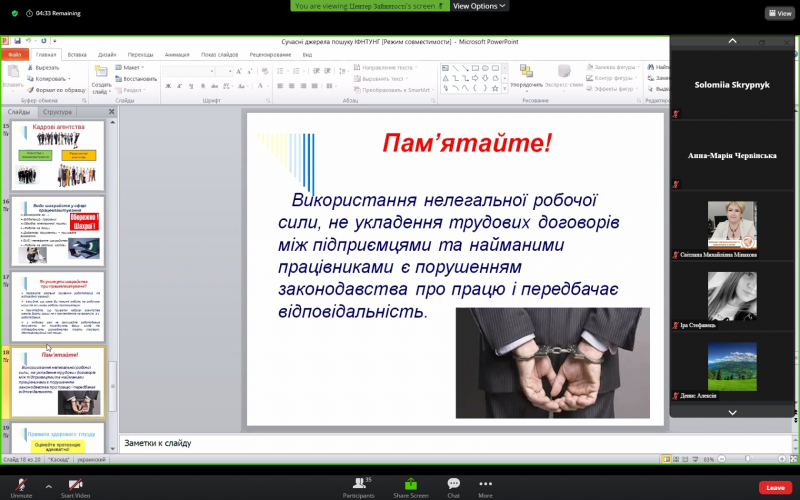Select Анна-Марія Червінська participant tile
Image resolution: width=800 pixels, height=500 pixels.
(732, 156)
